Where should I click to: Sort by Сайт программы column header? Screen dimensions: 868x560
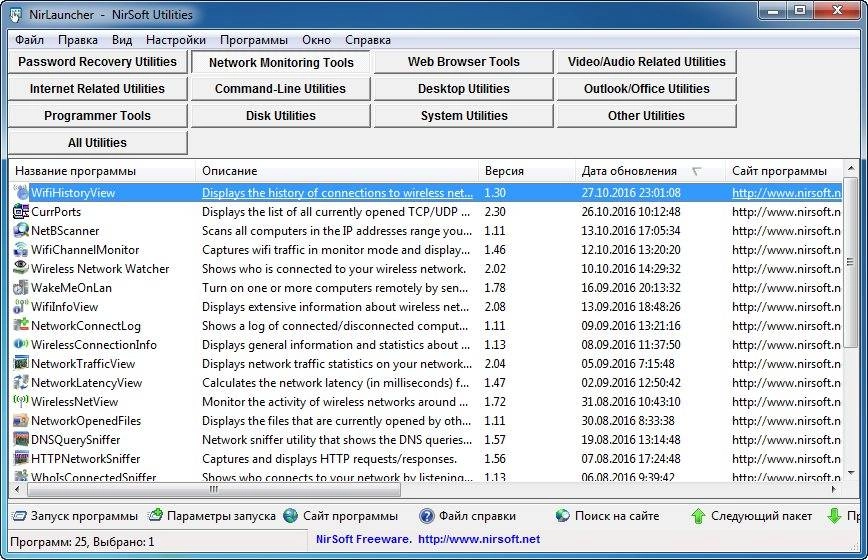point(783,171)
